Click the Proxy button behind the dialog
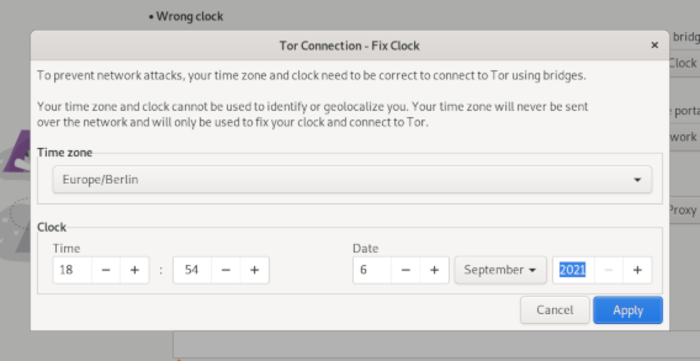This screenshot has width=700, height=361. pyautogui.click(x=683, y=210)
